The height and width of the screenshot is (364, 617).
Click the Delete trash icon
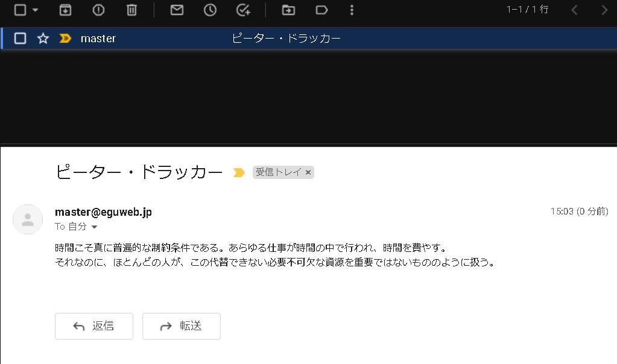click(x=131, y=10)
